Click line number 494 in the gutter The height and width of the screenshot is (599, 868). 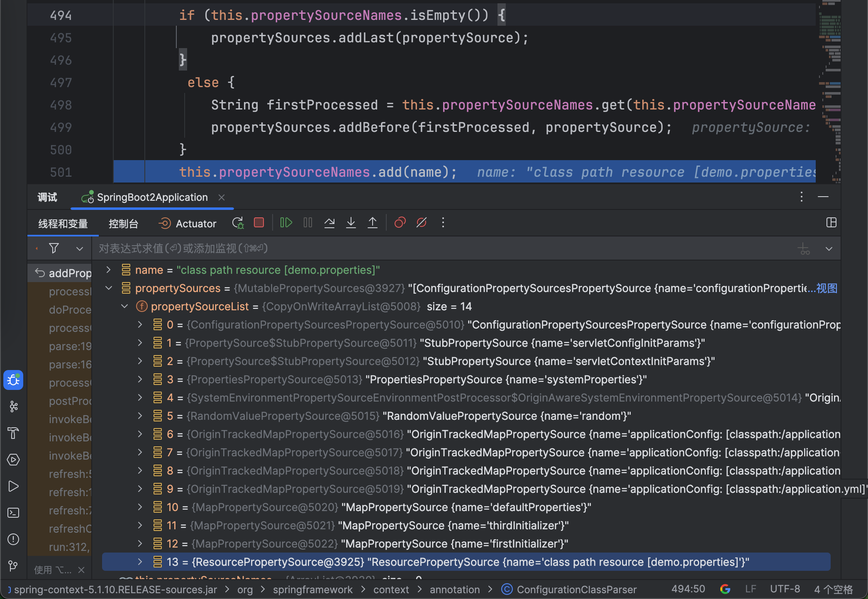61,15
